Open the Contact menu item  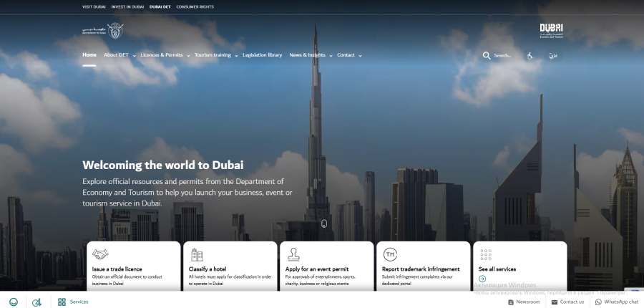pos(346,55)
